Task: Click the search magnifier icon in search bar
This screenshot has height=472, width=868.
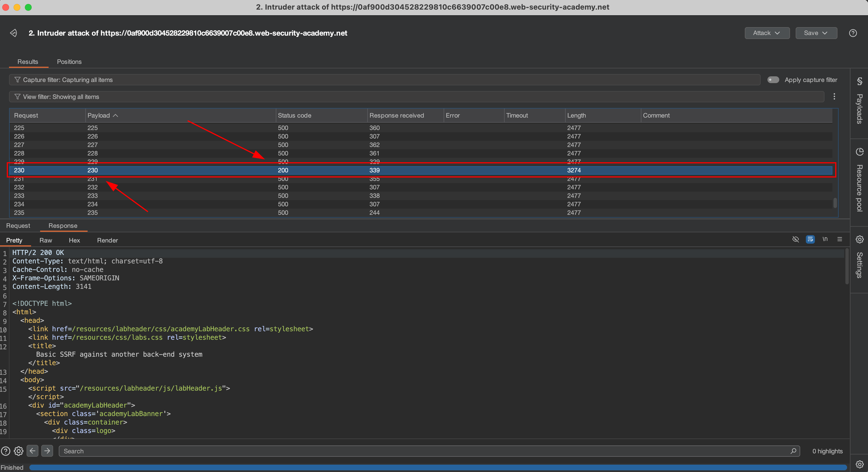Action: (793, 451)
